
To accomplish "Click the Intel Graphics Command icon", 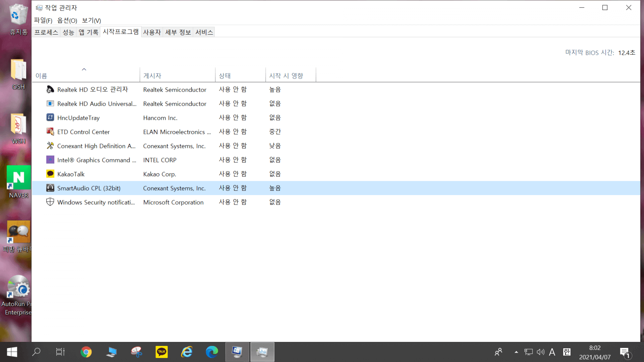I will (x=50, y=160).
